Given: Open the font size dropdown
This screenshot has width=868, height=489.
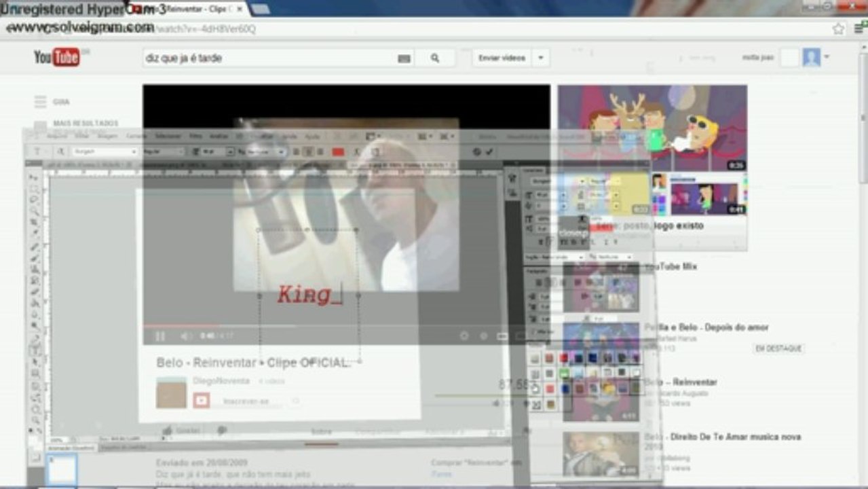Looking at the screenshot, I should pos(230,151).
